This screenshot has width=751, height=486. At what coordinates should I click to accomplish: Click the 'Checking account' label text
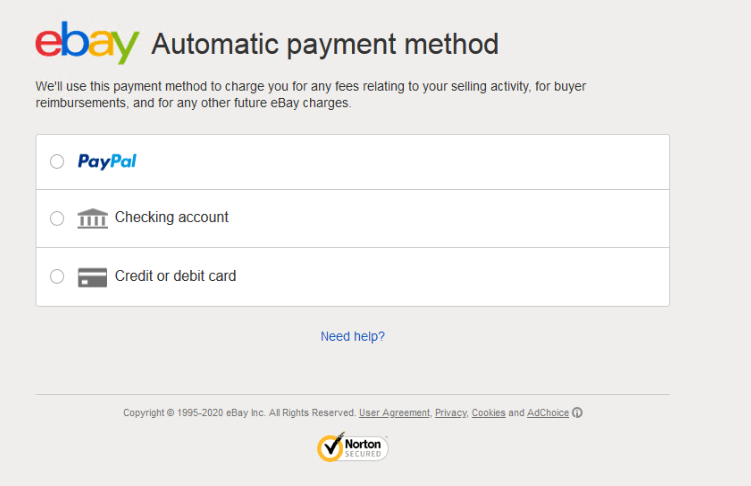171,217
